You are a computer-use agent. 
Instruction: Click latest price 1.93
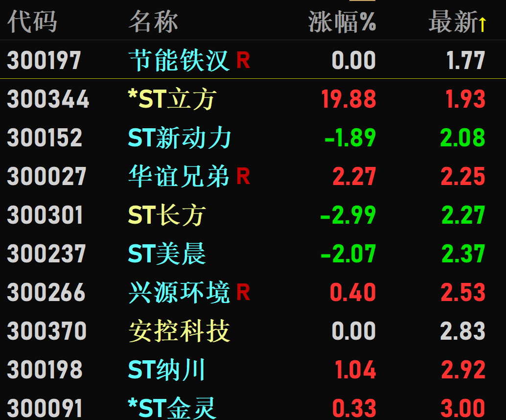(x=466, y=99)
